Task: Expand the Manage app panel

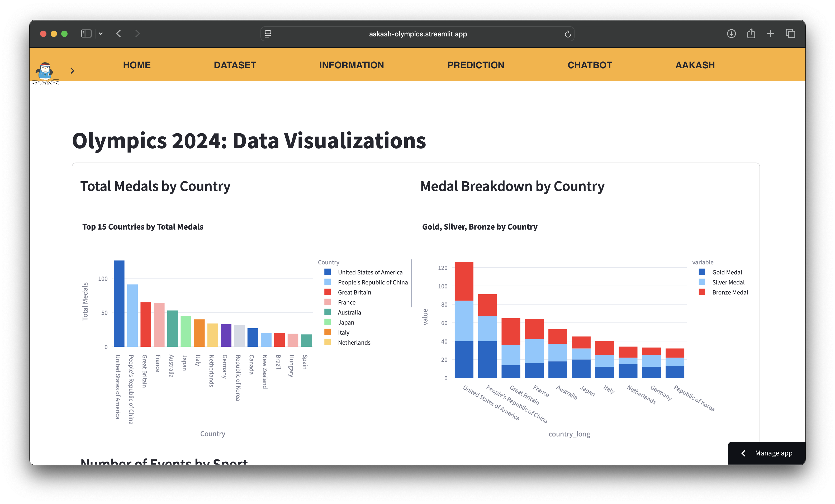Action: (767, 453)
